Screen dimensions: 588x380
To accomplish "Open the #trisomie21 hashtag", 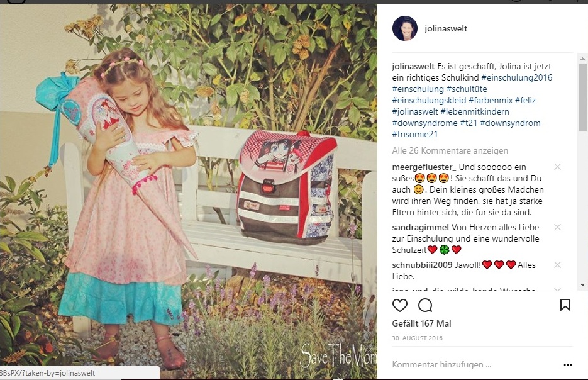I will (x=415, y=134).
